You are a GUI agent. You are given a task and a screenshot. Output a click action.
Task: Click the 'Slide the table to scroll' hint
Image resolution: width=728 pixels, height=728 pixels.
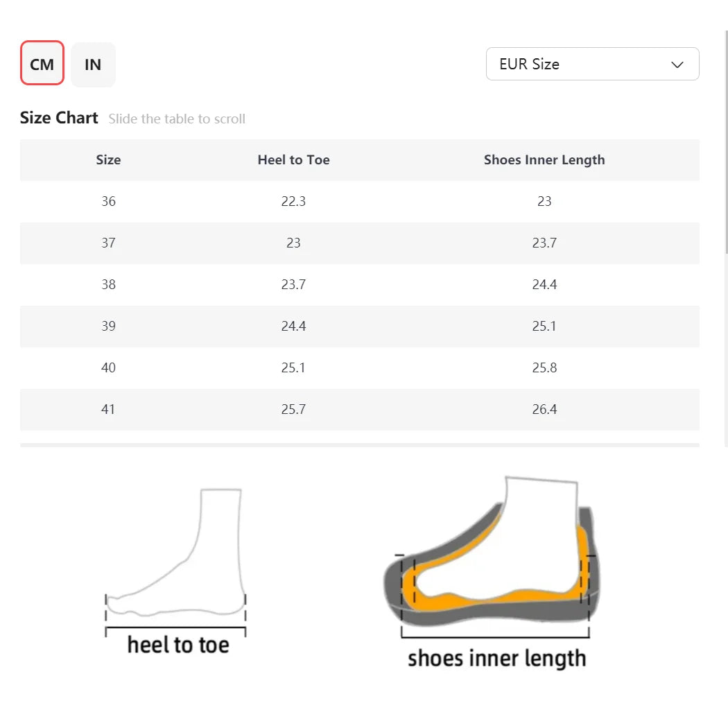click(176, 119)
